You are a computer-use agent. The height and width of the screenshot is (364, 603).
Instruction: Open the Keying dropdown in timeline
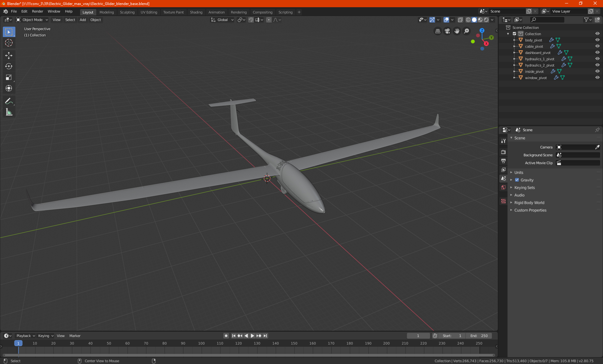46,336
